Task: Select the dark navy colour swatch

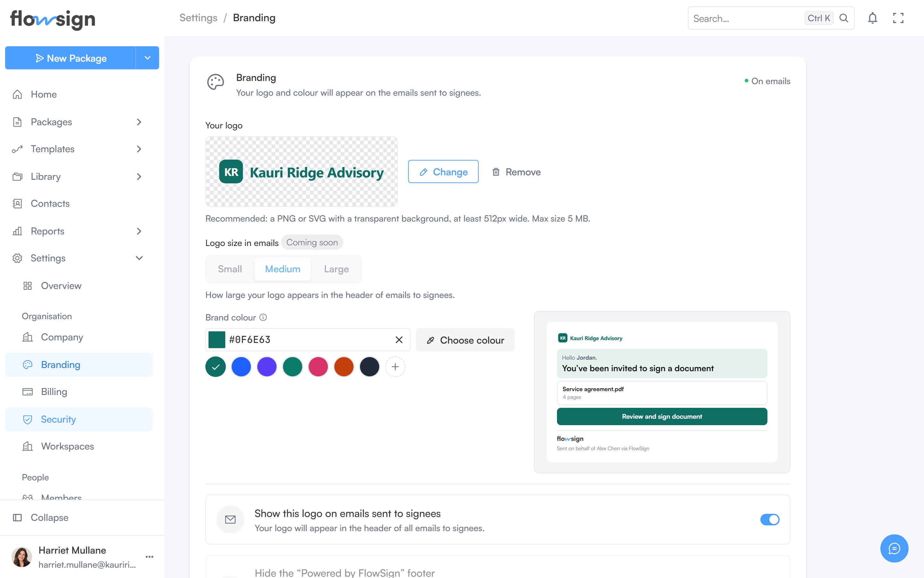Action: 370,367
